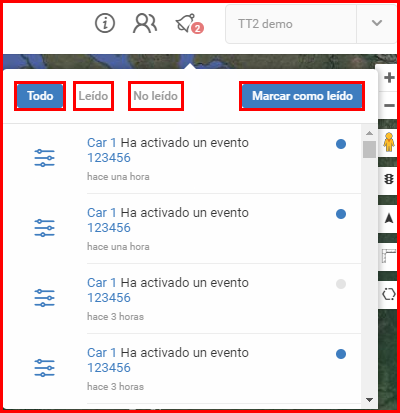The height and width of the screenshot is (413, 400).
Task: Zoom out with the map minus button
Action: [389, 106]
